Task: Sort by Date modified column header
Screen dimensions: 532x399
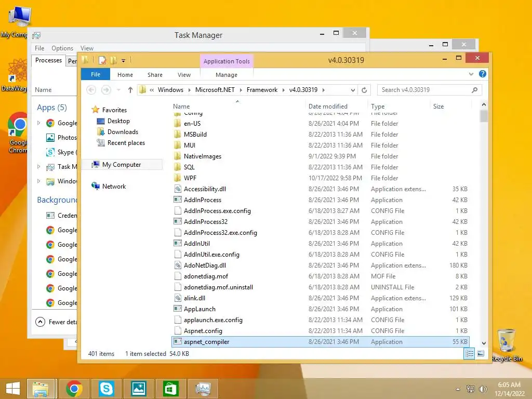Action: coord(328,106)
